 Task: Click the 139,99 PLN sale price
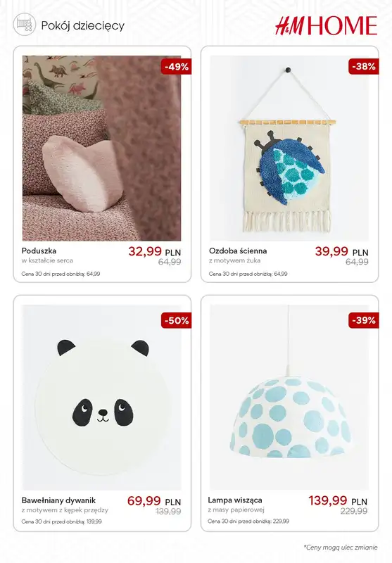point(338,500)
